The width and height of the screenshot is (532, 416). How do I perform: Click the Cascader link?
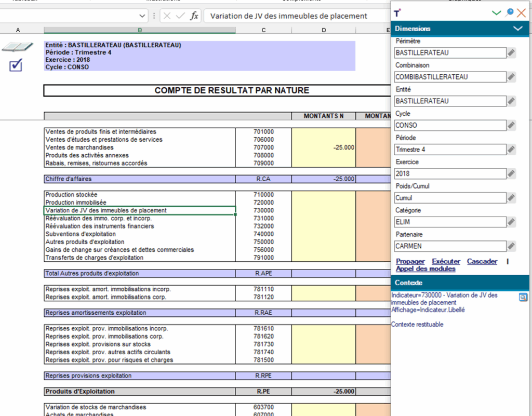482,261
